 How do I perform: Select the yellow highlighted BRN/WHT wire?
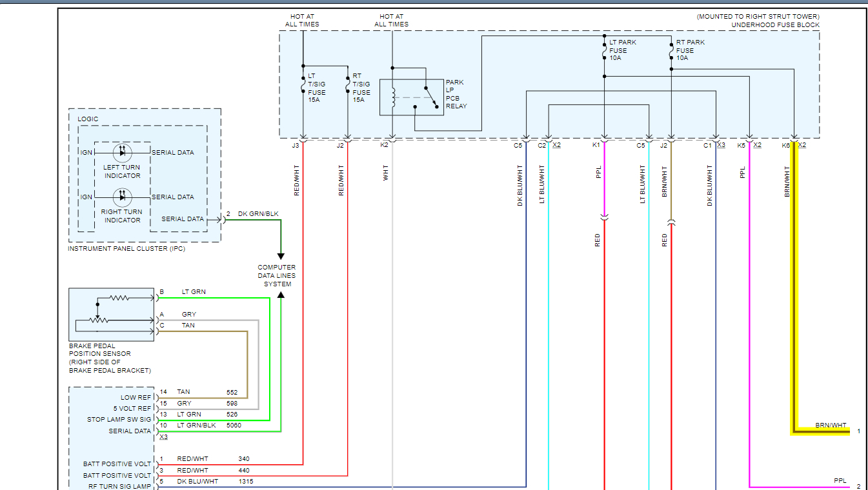click(794, 290)
